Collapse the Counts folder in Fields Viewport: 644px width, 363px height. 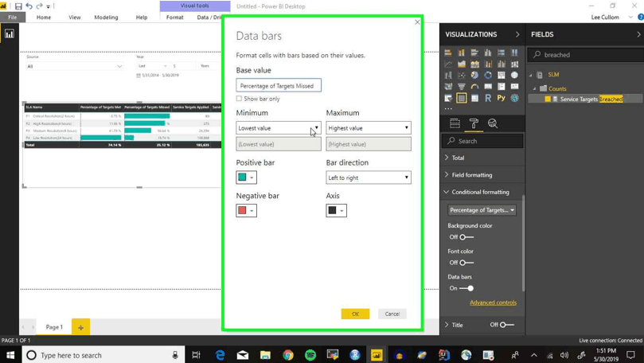click(534, 88)
